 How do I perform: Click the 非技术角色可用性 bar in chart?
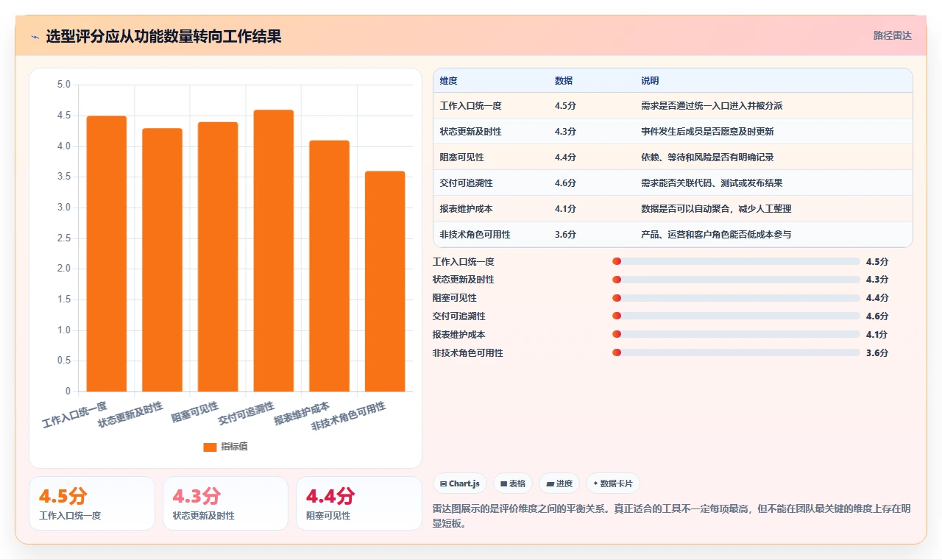pyautogui.click(x=385, y=281)
